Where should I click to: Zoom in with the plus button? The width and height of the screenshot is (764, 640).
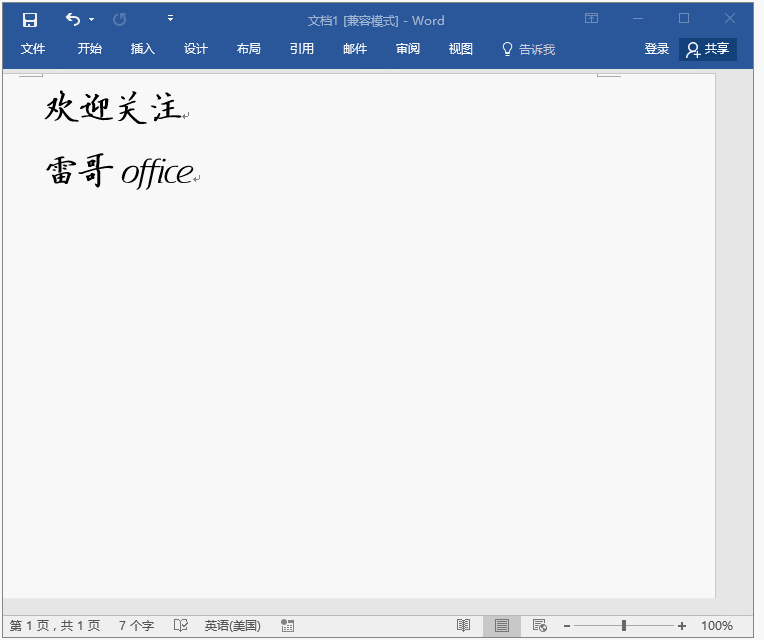coord(682,626)
